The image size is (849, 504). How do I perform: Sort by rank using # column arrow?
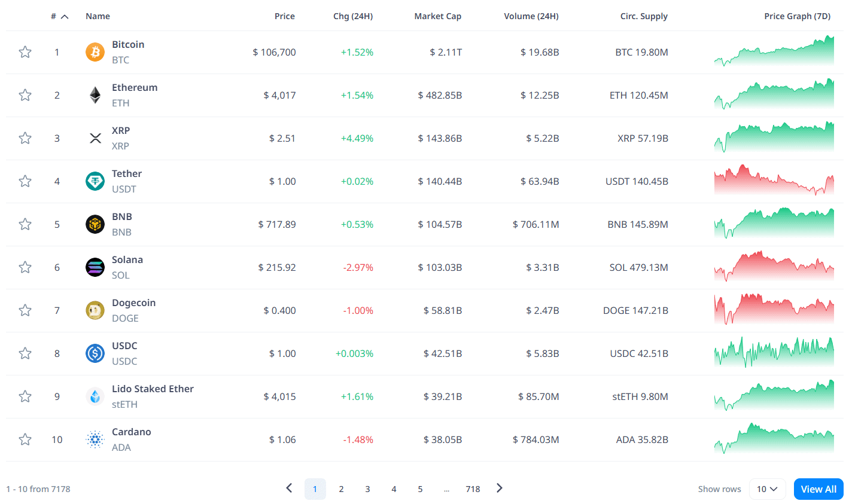(x=65, y=17)
